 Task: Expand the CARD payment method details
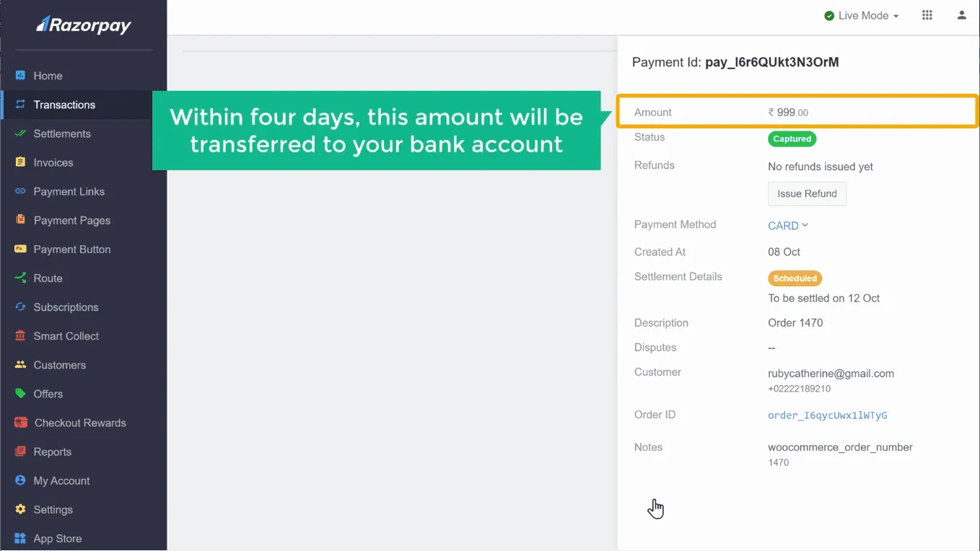(788, 226)
